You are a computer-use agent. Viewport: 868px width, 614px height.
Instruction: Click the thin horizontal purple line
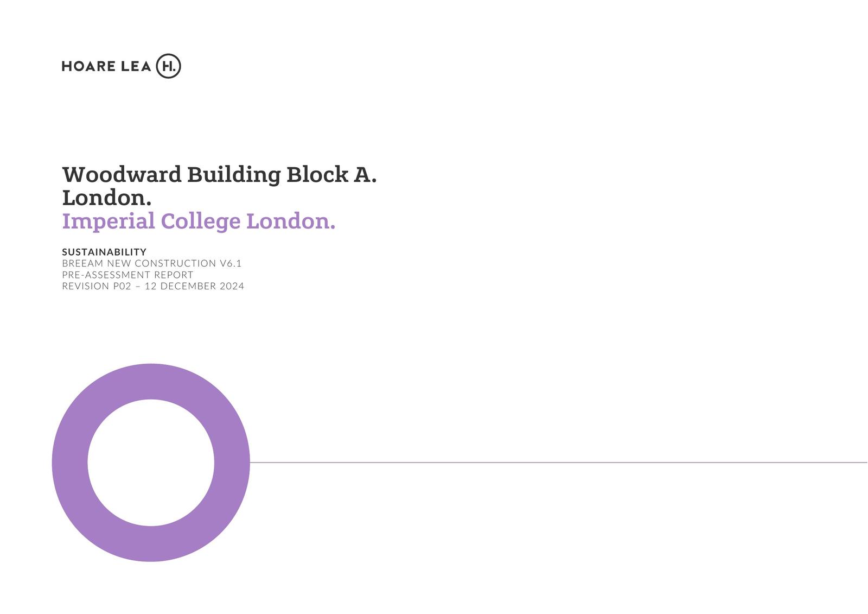pos(542,463)
